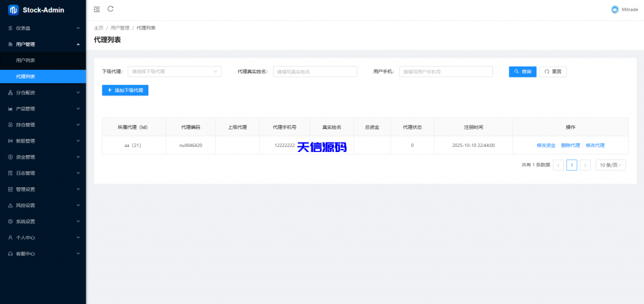The image size is (644, 304).
Task: Click the 上级代理 column header
Action: point(237,127)
